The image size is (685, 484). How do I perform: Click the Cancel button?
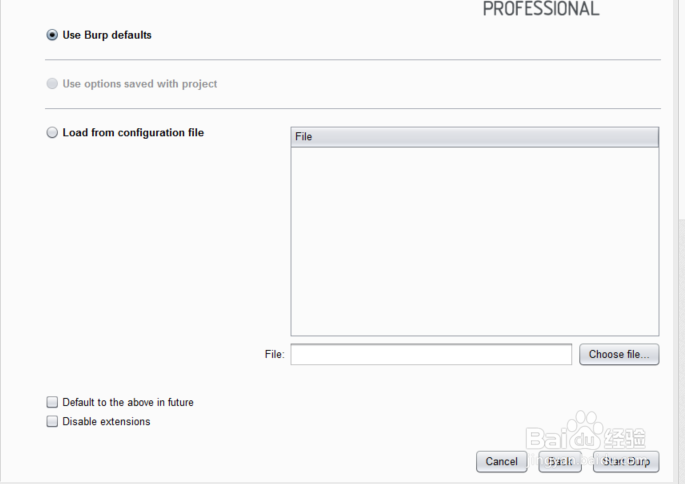[x=501, y=461]
